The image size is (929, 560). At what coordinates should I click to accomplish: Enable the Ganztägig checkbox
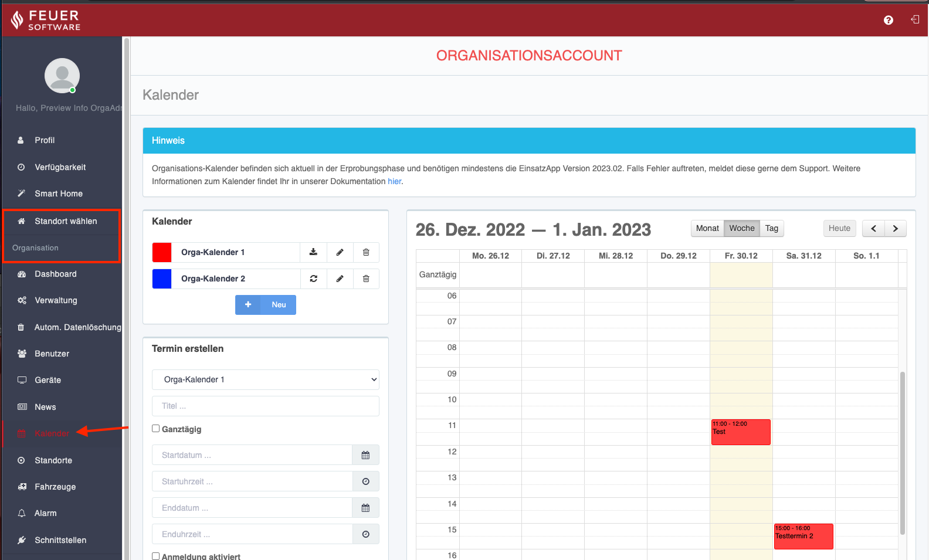tap(156, 429)
